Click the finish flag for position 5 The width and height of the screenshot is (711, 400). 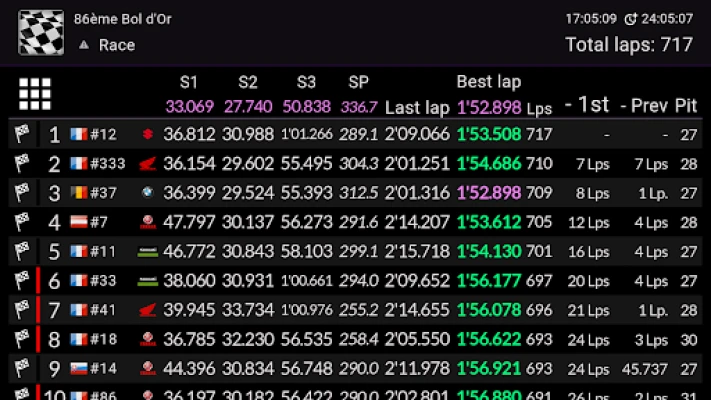point(22,251)
